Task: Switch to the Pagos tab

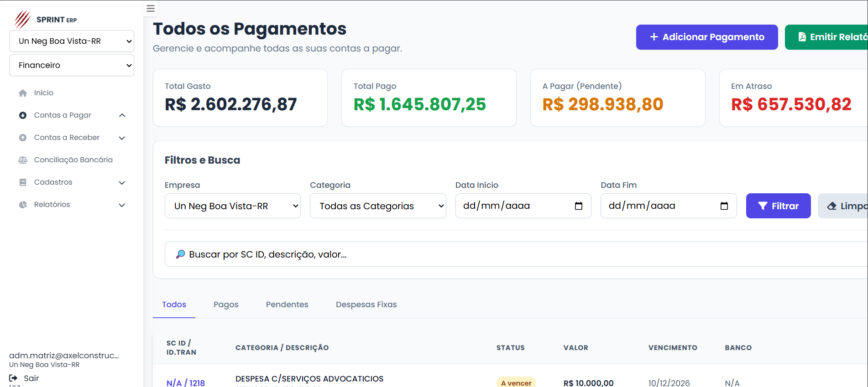Action: [226, 304]
